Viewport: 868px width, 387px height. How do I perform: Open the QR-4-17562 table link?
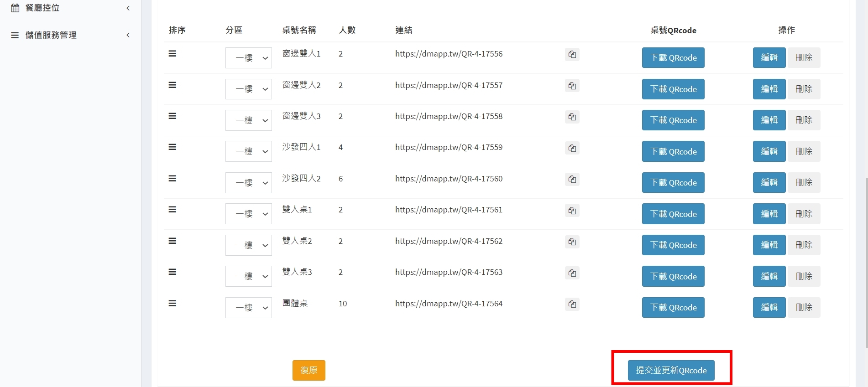pyautogui.click(x=449, y=241)
